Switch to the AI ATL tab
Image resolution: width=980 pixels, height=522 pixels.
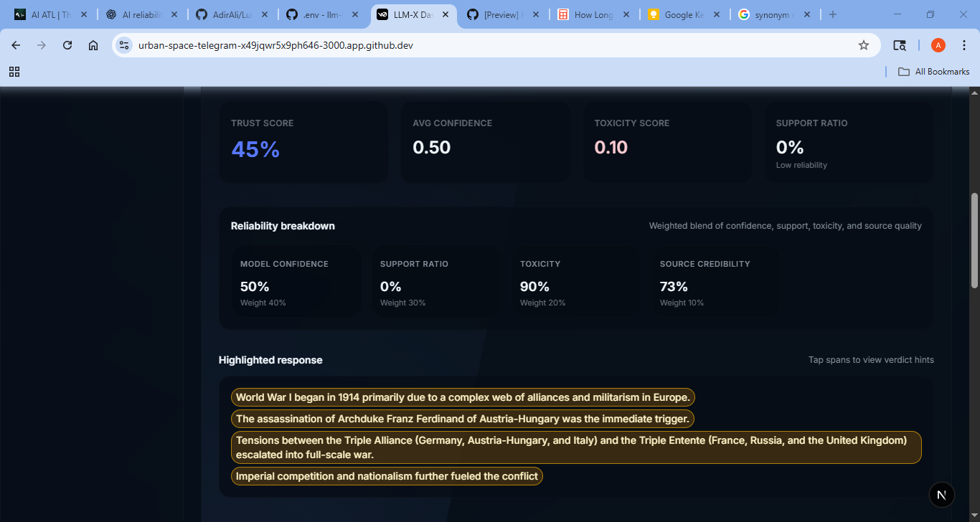tap(50, 14)
